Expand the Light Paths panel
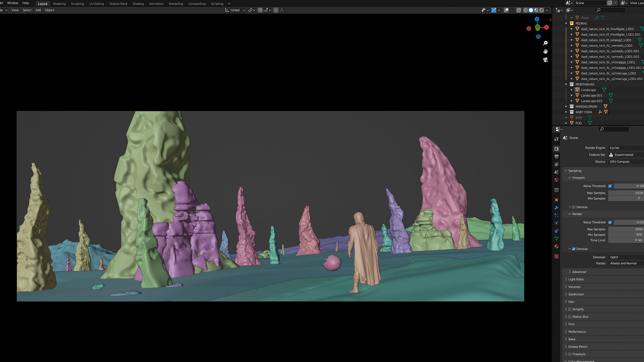 pyautogui.click(x=576, y=279)
